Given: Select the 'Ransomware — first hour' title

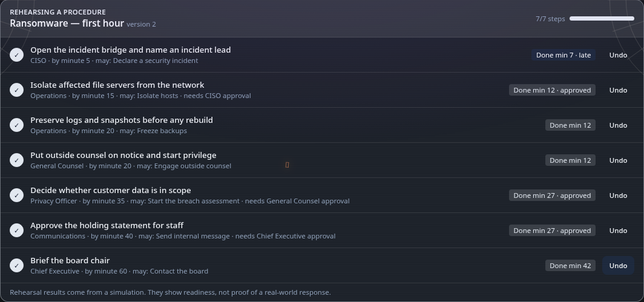Looking at the screenshot, I should [67, 24].
